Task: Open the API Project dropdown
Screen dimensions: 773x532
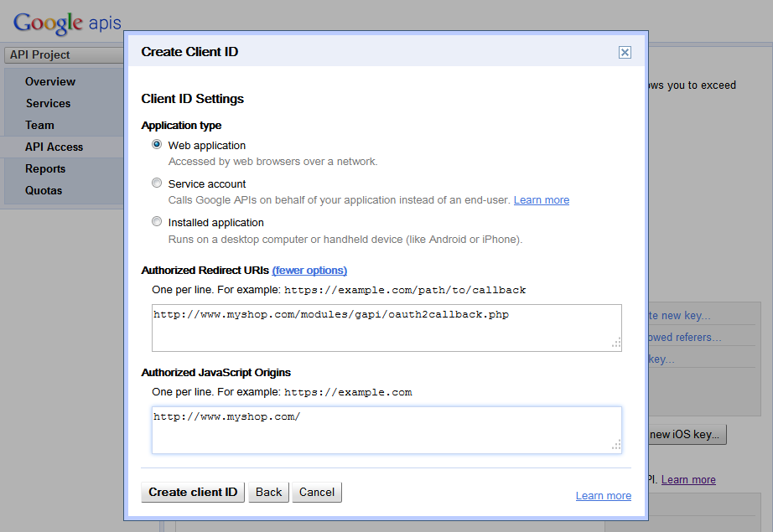Action: coord(64,54)
